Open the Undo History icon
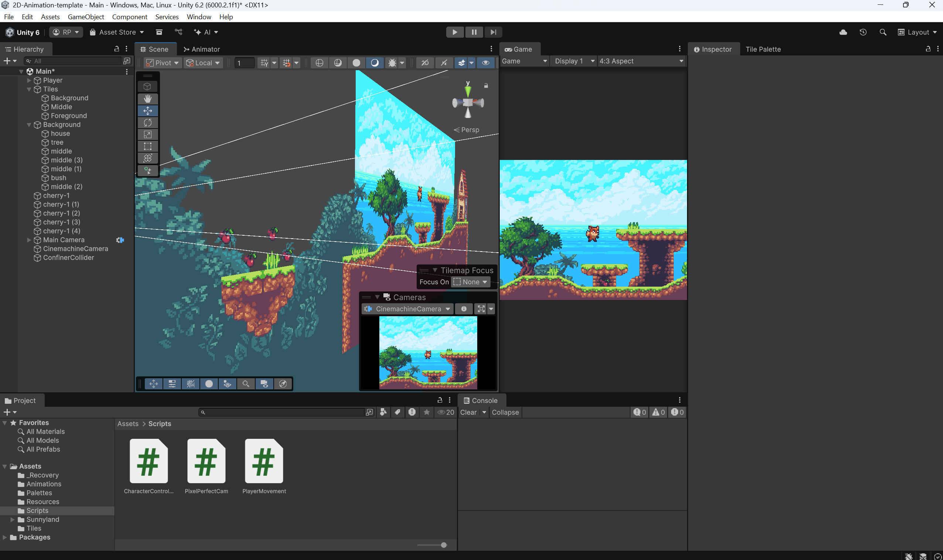943x560 pixels. pyautogui.click(x=863, y=33)
